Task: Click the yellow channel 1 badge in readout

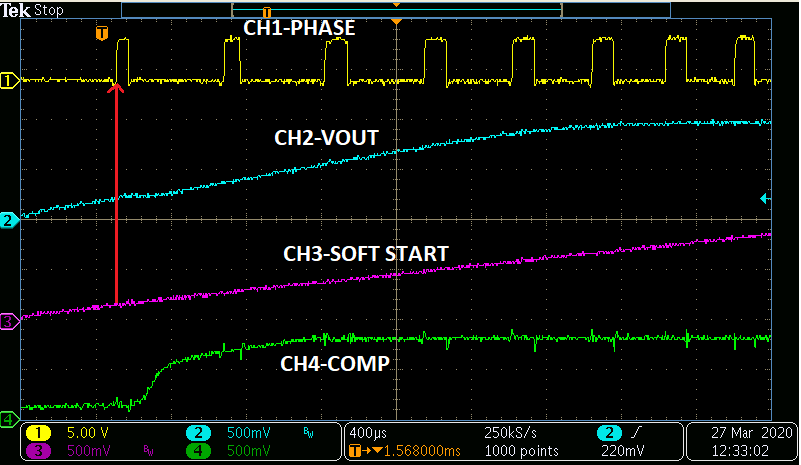Action: [x=38, y=433]
